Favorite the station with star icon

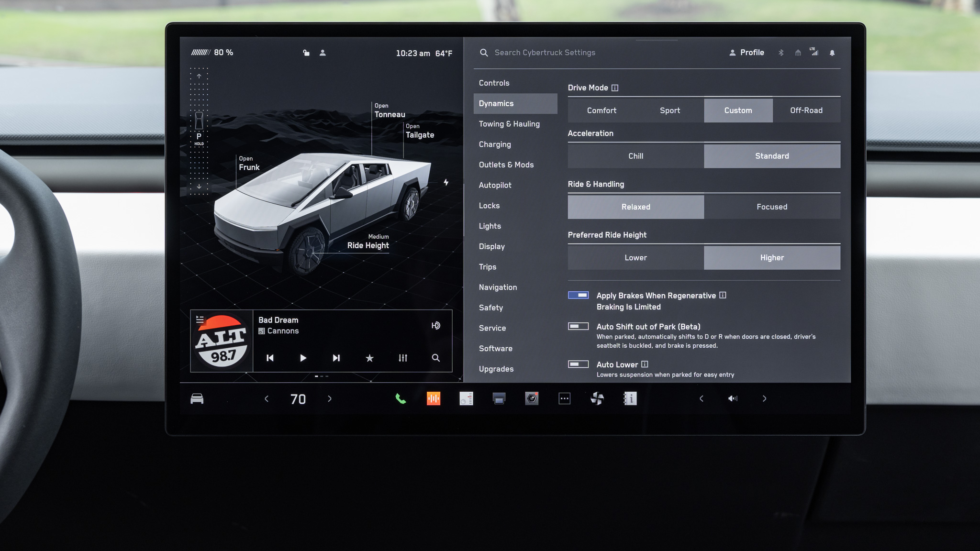pyautogui.click(x=369, y=358)
